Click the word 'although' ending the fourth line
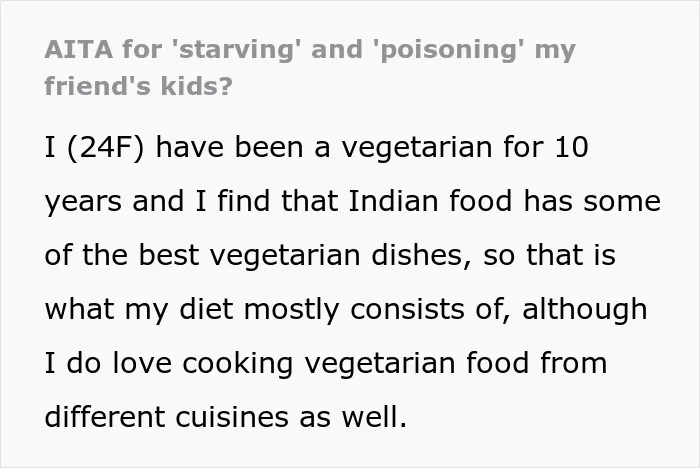Image resolution: width=700 pixels, height=468 pixels. point(584,310)
